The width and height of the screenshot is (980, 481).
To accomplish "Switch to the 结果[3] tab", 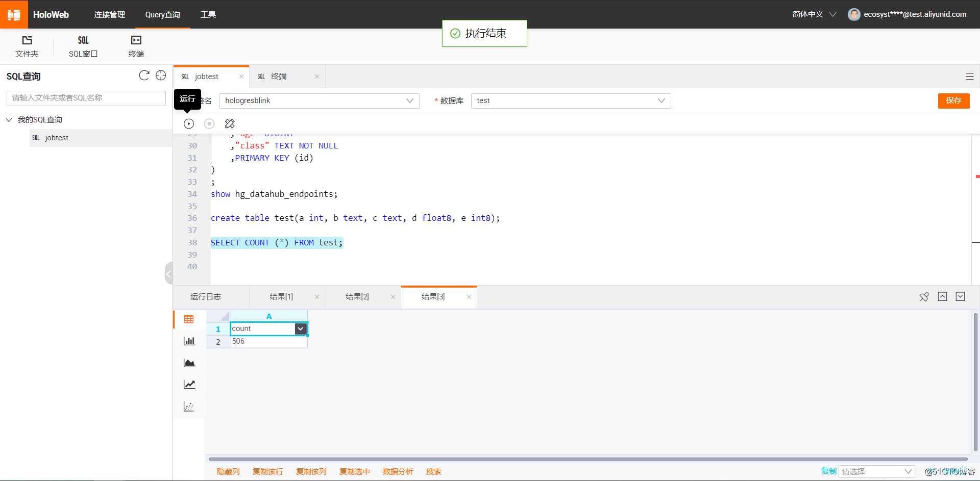I will click(433, 297).
